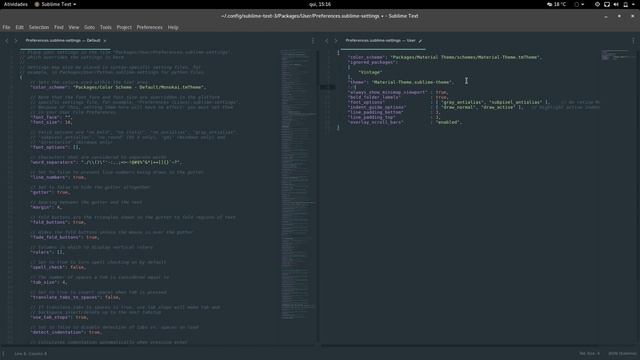The image size is (640, 360).
Task: Click the power icon in system tray
Action: click(625, 4)
